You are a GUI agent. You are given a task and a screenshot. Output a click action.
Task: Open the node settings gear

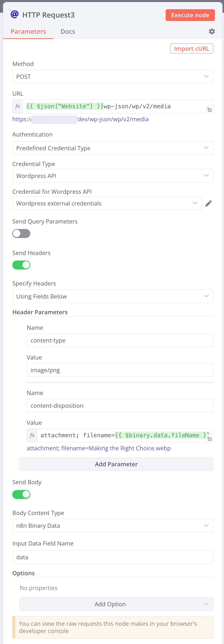[211, 31]
